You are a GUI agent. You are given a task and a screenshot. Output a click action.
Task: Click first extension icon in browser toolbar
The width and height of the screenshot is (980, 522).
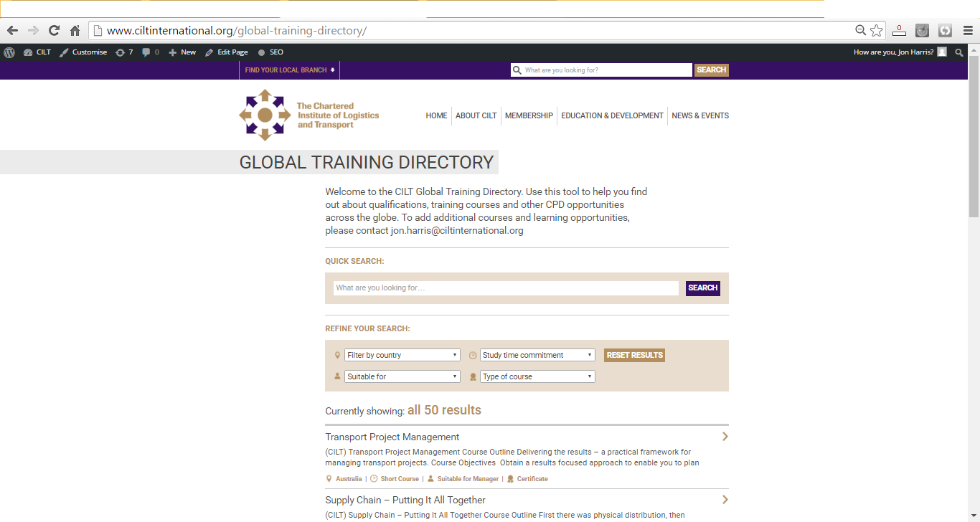tap(900, 30)
